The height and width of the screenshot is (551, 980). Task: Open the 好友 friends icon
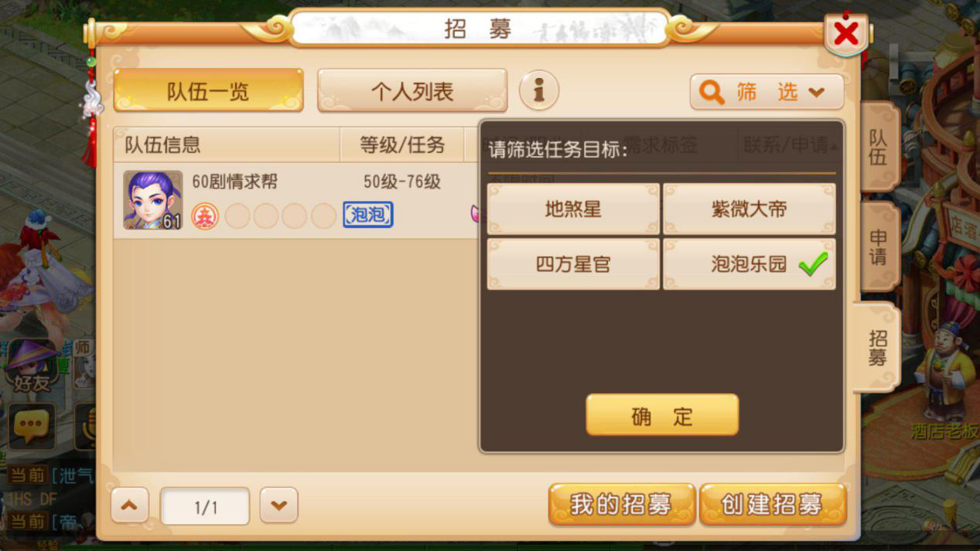click(32, 367)
